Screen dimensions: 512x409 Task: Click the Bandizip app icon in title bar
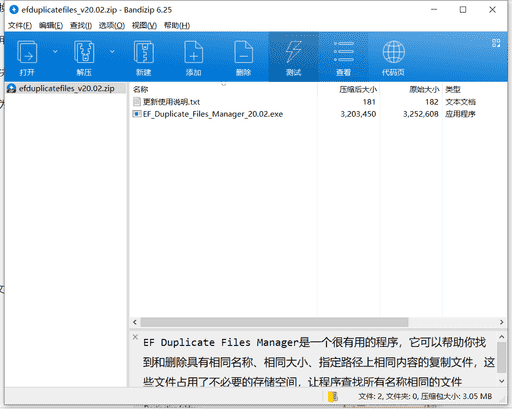[14, 10]
